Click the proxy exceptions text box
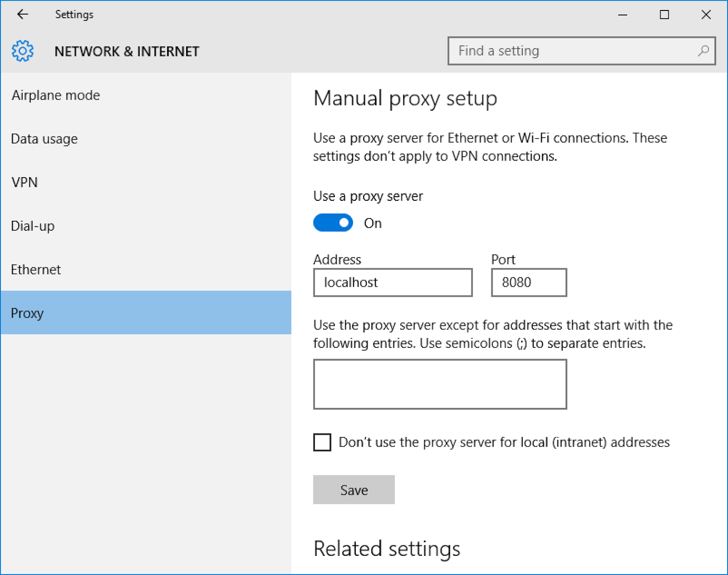728x575 pixels. [x=440, y=384]
